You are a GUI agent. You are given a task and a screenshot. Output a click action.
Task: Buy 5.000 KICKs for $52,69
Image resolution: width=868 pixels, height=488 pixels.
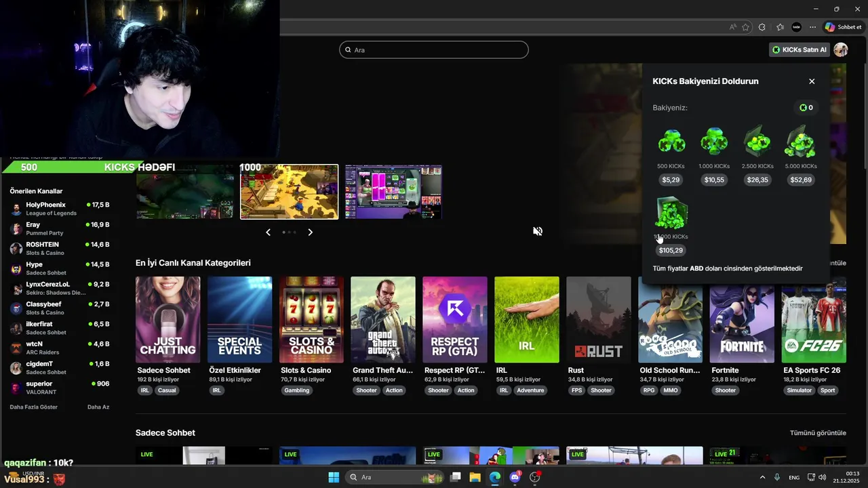coord(801,180)
